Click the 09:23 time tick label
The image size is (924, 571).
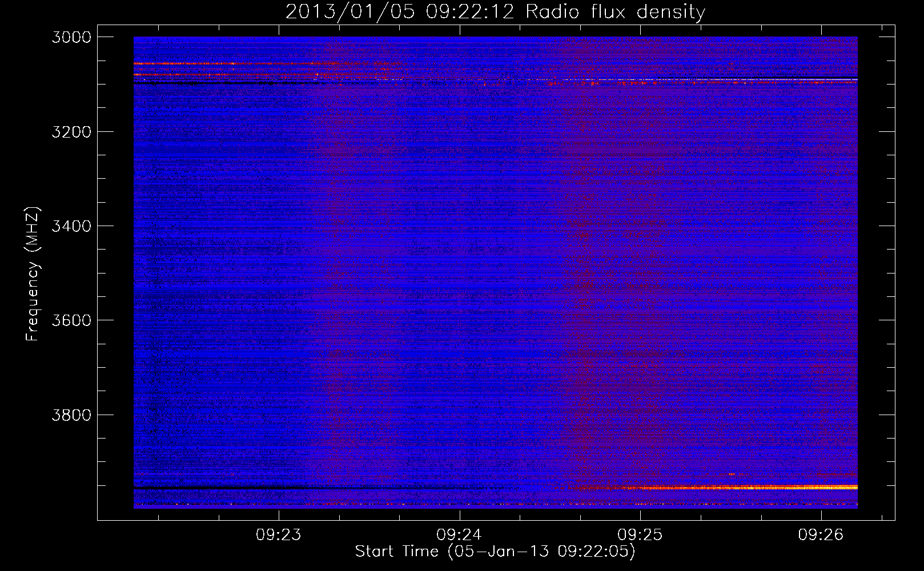pos(278,535)
